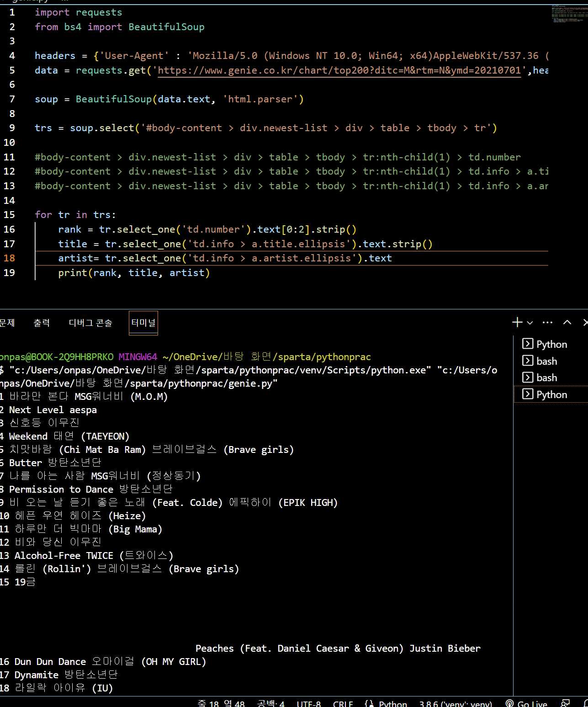The image size is (588, 707).
Task: Open the genie.co.kr chart URL in line 5
Action: pyautogui.click(x=339, y=70)
